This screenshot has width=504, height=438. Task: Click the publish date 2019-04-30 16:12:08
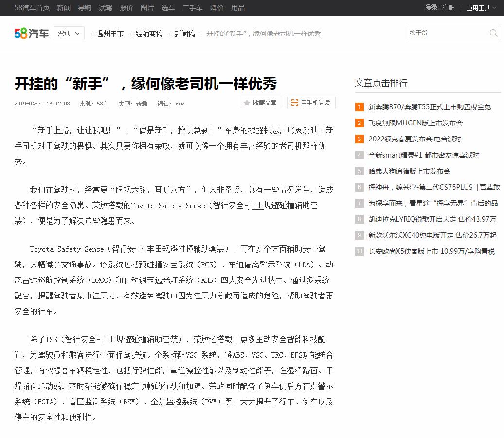(42, 104)
